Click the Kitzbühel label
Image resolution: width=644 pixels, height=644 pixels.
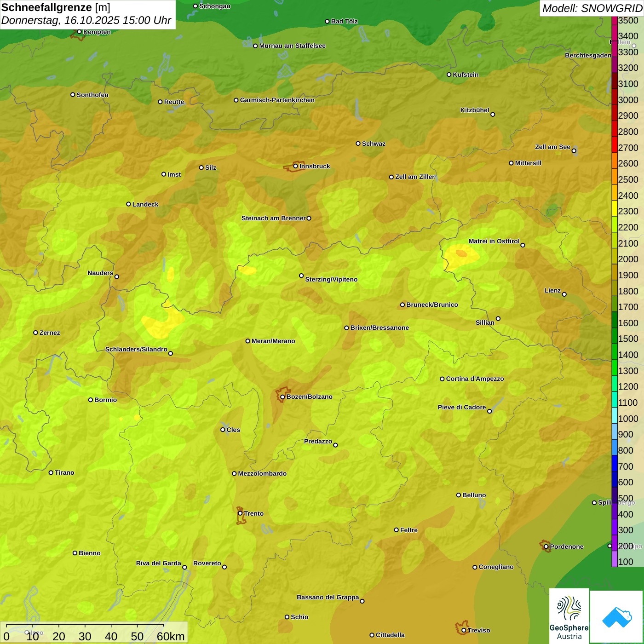coord(475,110)
